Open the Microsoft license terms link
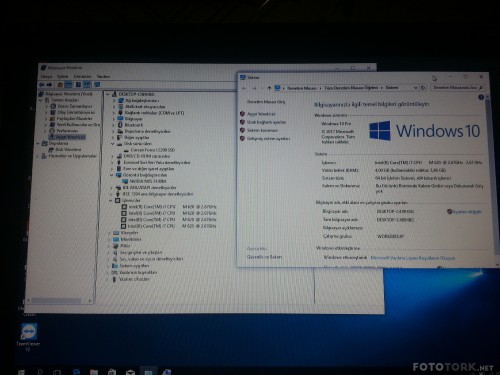500x375 pixels. (413, 258)
